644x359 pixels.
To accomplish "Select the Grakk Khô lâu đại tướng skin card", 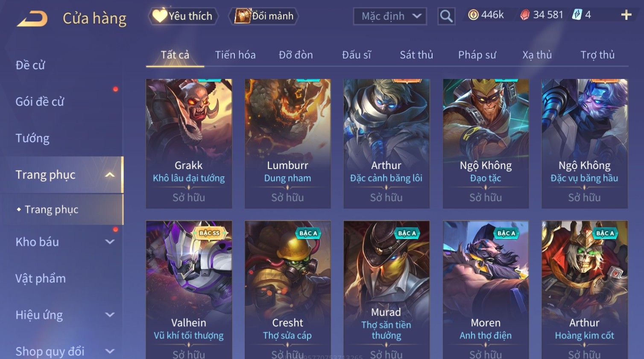I will (x=189, y=143).
